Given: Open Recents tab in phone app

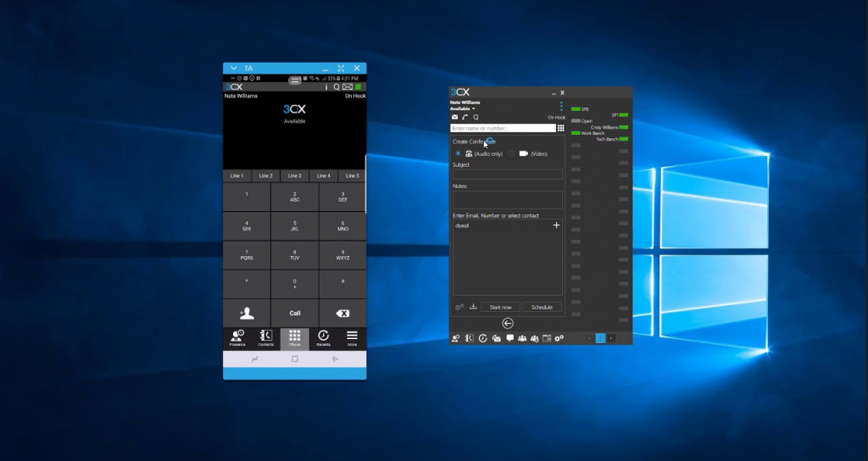Looking at the screenshot, I should pyautogui.click(x=323, y=338).
